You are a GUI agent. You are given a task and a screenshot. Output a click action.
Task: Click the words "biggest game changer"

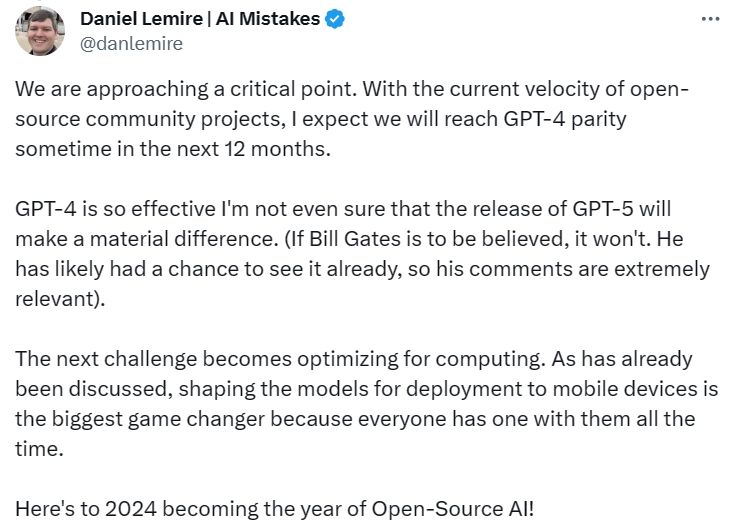click(142, 420)
